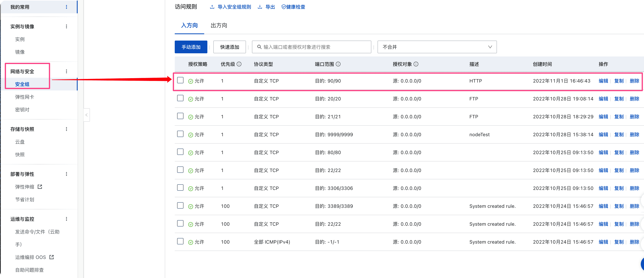Viewport: 644px width, 278px height.
Task: Open the 部署与弹性 three-dot menu
Action: [66, 174]
